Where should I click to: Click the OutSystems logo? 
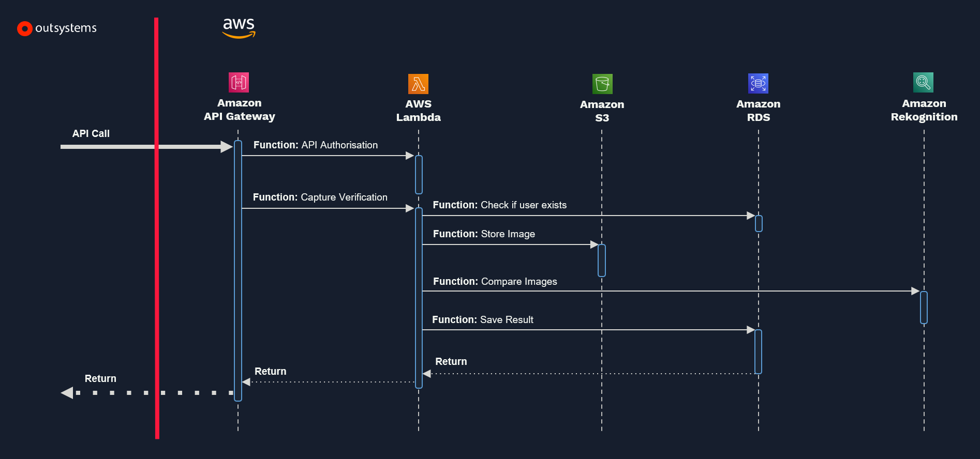tap(57, 28)
